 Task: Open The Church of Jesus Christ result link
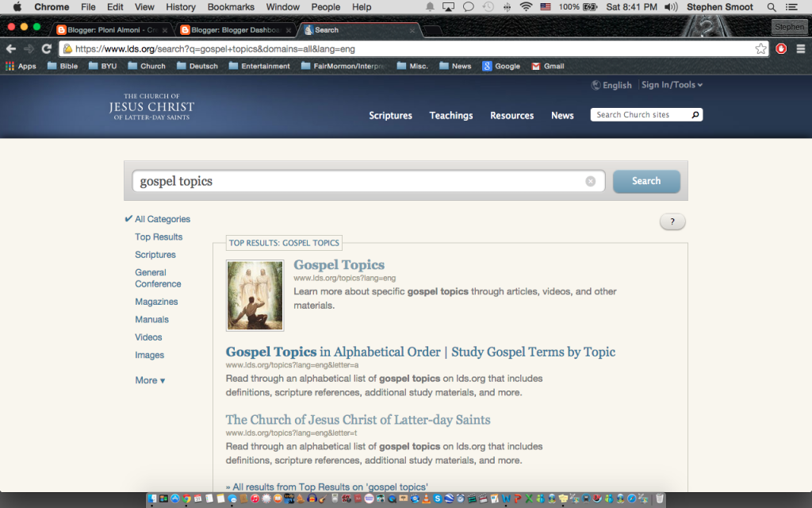(358, 419)
